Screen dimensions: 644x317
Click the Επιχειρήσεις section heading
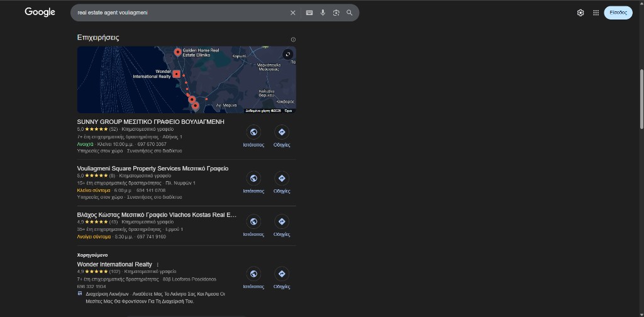(x=98, y=37)
